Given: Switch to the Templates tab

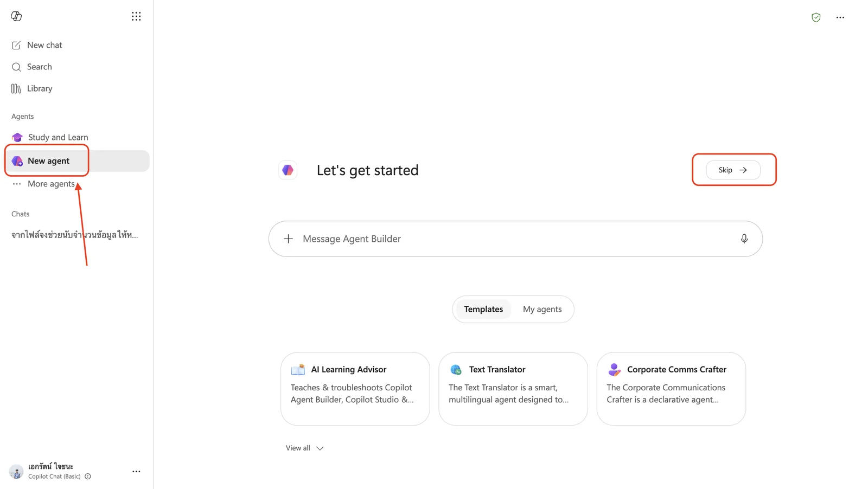Looking at the screenshot, I should [483, 309].
